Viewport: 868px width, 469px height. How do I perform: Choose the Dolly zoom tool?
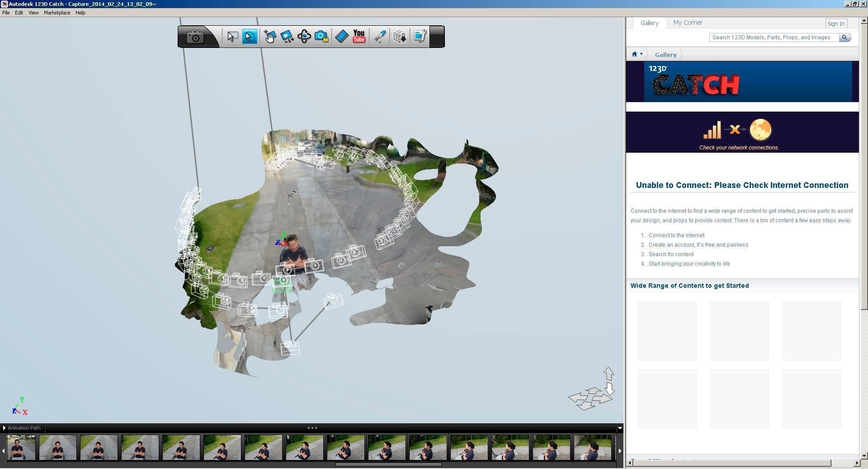(x=287, y=37)
